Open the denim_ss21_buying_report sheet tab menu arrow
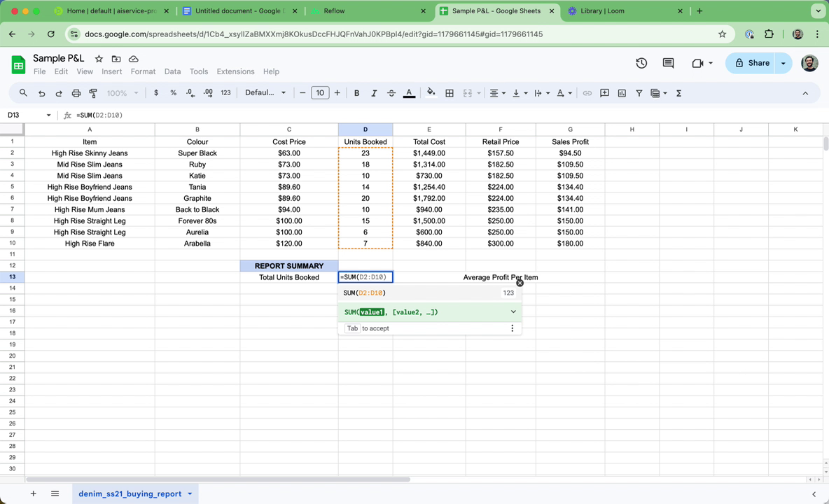Screen dimensions: 829x504 190,494
